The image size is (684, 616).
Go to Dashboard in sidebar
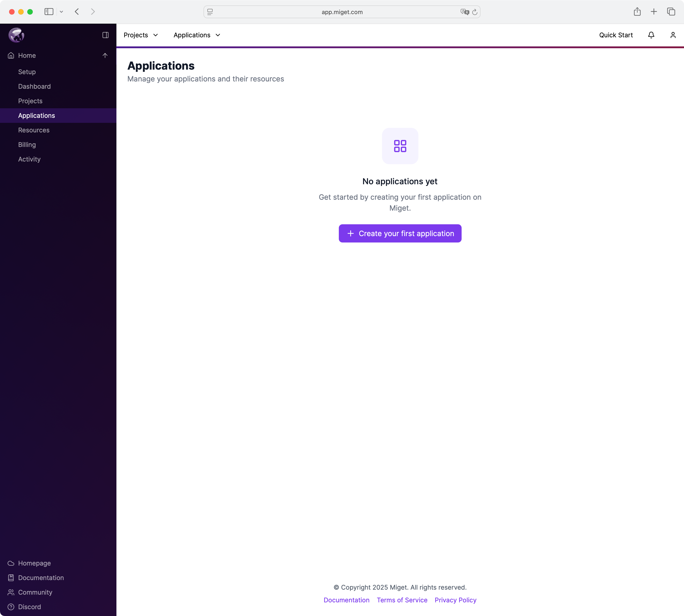pyautogui.click(x=34, y=86)
